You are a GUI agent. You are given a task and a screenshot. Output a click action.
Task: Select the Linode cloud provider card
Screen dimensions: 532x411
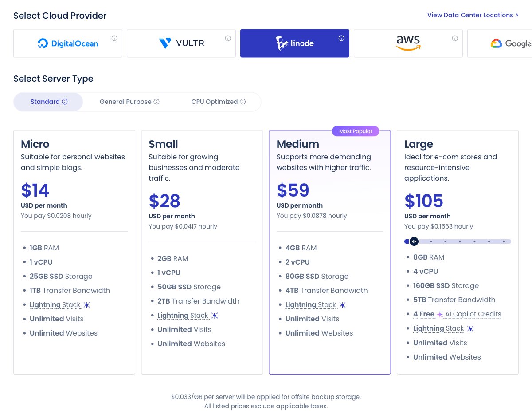click(x=295, y=43)
